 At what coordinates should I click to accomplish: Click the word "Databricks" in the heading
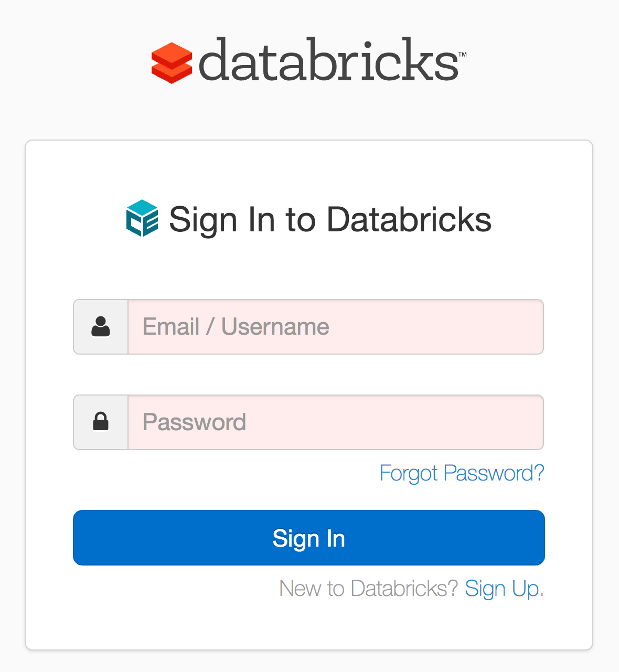409,219
